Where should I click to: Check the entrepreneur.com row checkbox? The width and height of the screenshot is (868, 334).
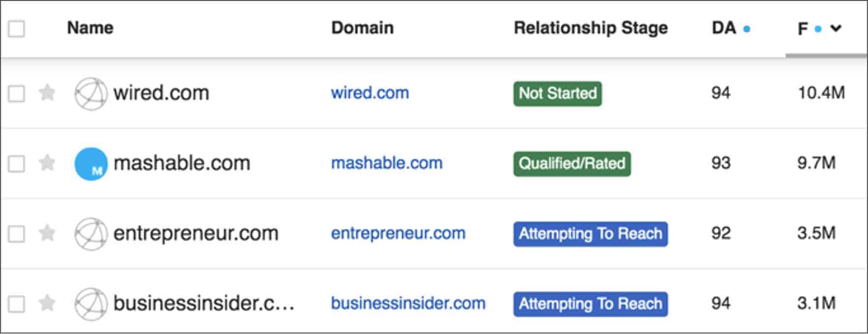click(x=16, y=234)
